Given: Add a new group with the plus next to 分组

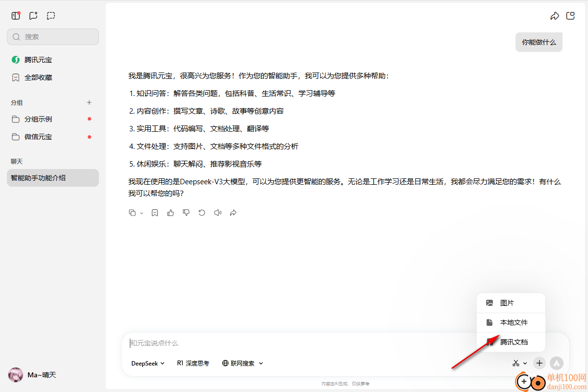Looking at the screenshot, I should 89,102.
